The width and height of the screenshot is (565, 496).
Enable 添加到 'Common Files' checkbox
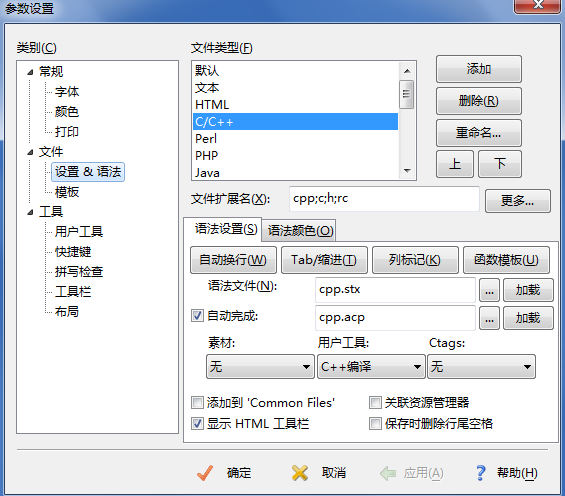(x=197, y=402)
